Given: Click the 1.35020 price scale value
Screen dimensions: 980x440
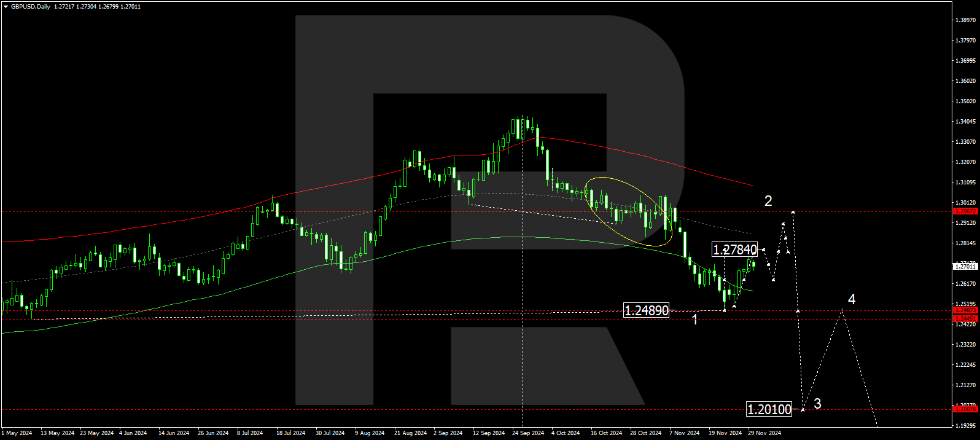Looking at the screenshot, I should 965,101.
